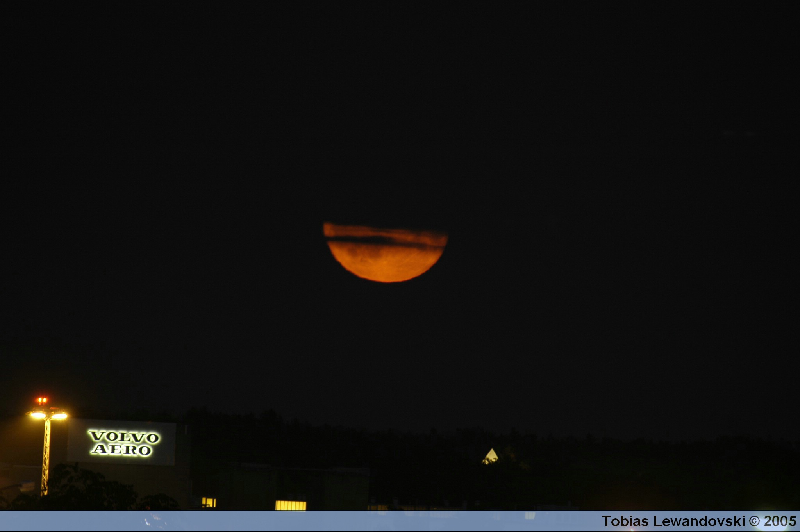Screen dimensions: 800x532
Task: Click the red warning lights above the floodlight
Action: click(x=42, y=400)
